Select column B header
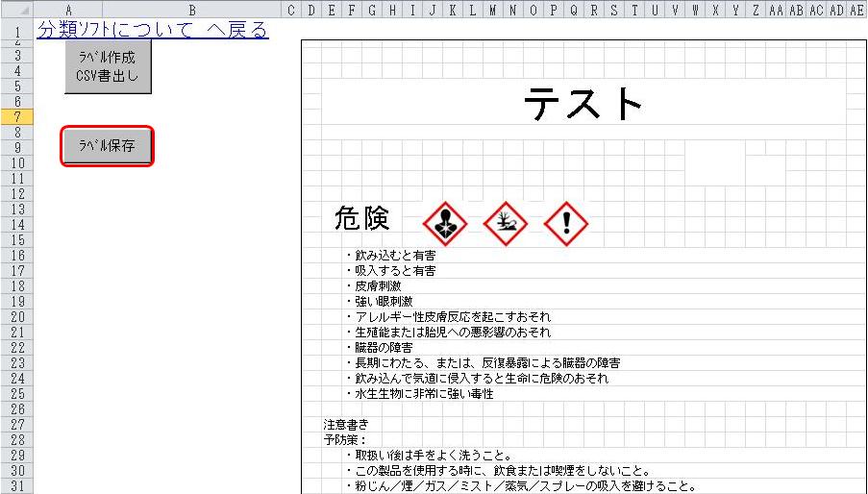This screenshot has width=868, height=494. [192, 10]
